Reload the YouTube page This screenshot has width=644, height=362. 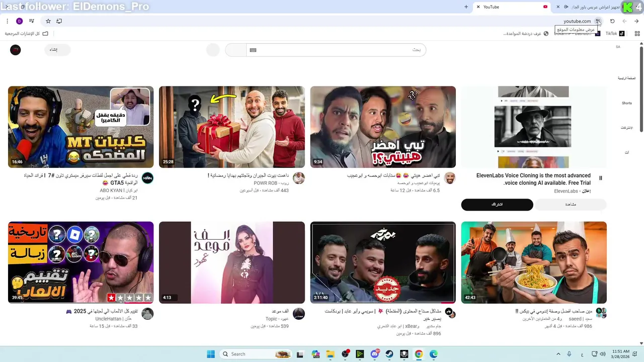point(612,21)
